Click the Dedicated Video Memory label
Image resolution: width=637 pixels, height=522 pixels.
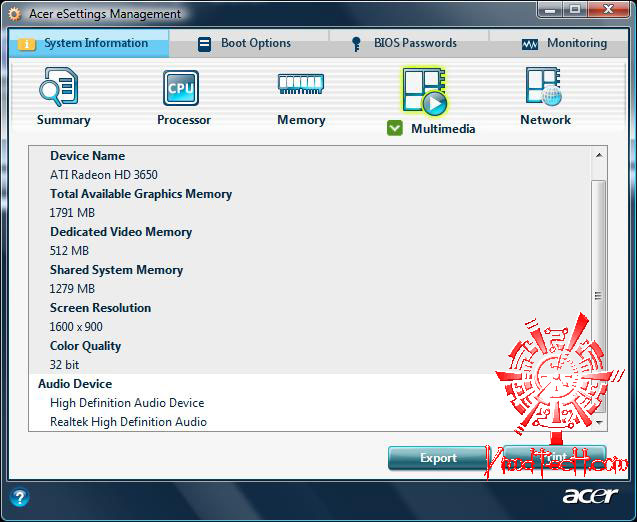121,232
